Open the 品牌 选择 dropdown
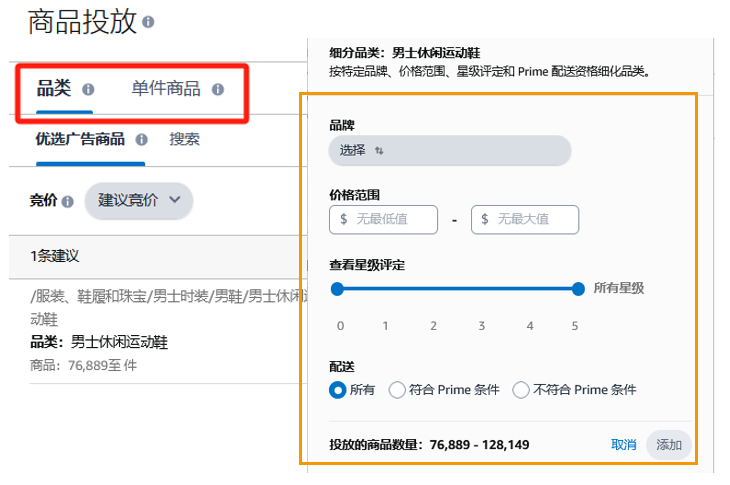The height and width of the screenshot is (485, 730). pyautogui.click(x=449, y=151)
